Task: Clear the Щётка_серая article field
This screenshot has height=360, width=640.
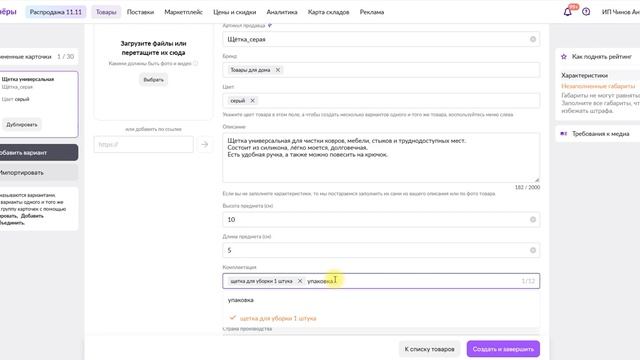Action: tap(533, 39)
